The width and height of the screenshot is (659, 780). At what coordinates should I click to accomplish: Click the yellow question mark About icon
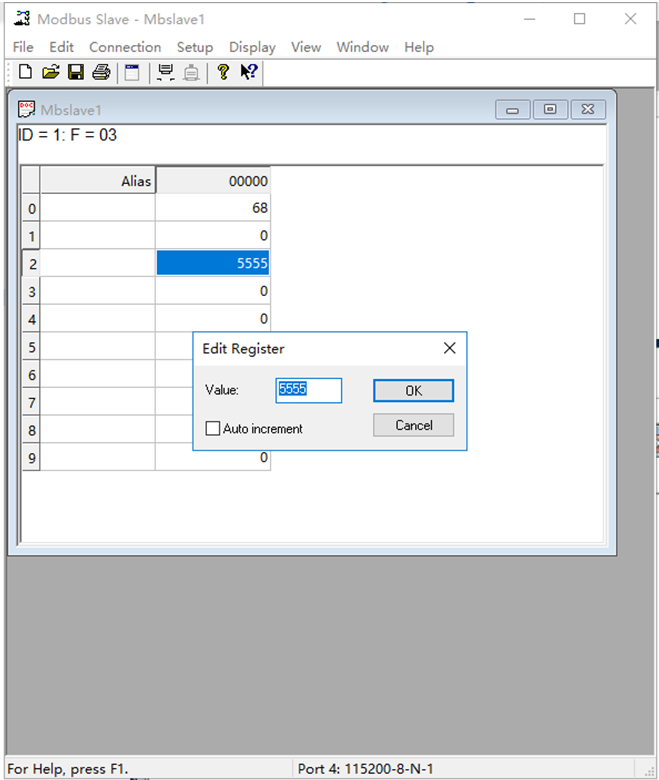coord(223,72)
